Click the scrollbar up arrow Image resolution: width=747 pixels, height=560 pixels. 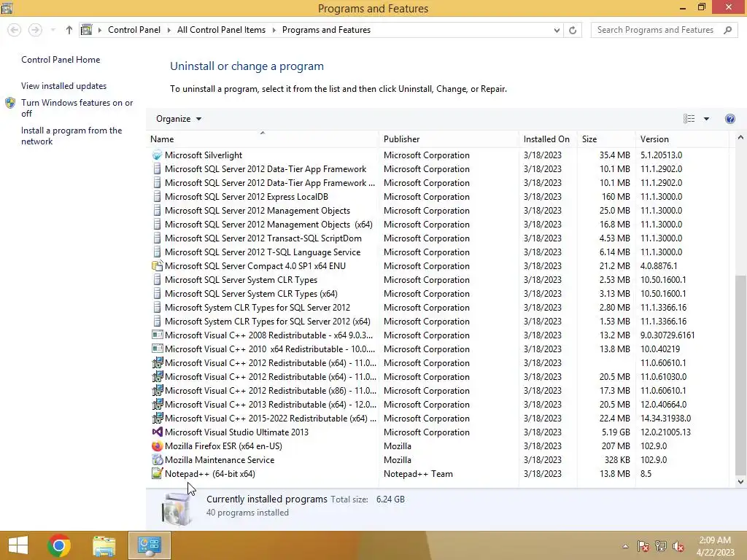[740, 138]
